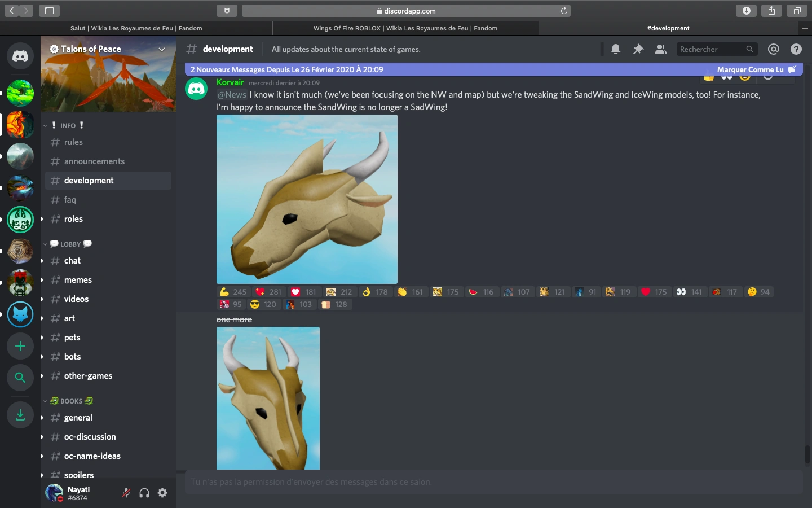This screenshot has height=508, width=812.
Task: Click the Rechercher search field
Action: coord(712,50)
